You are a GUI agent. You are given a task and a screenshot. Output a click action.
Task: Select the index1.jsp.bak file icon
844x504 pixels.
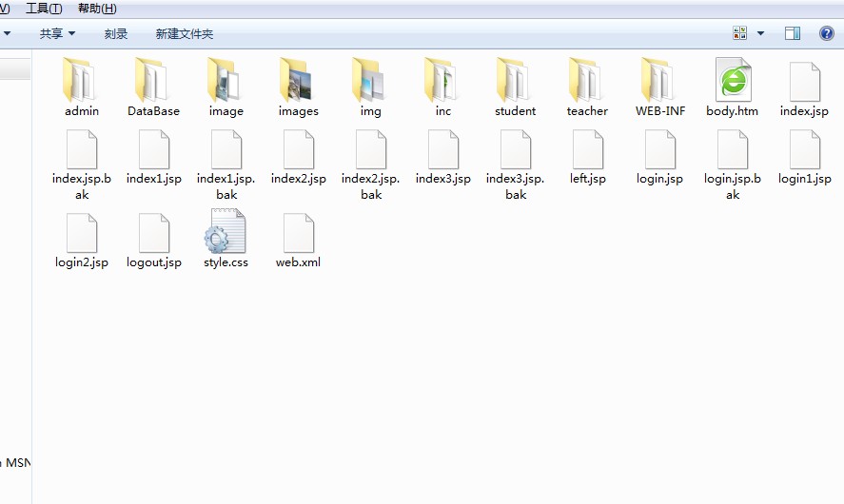[226, 149]
